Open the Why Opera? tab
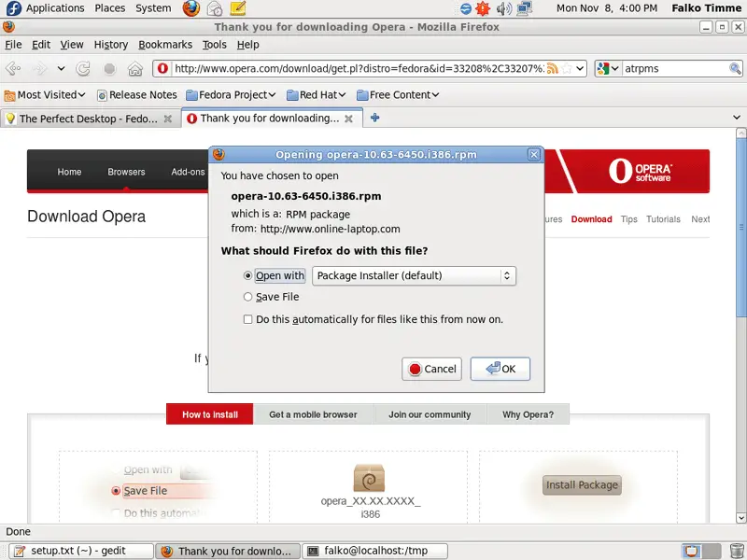This screenshot has width=747, height=560. 528,414
